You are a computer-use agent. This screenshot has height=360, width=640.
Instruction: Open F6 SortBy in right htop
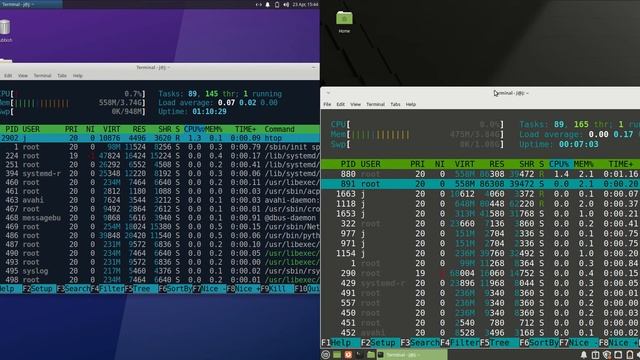(x=538, y=343)
